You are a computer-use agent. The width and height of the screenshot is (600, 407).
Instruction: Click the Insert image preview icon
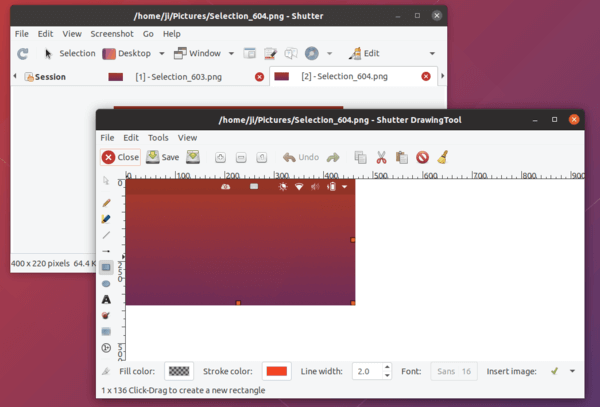click(x=554, y=371)
